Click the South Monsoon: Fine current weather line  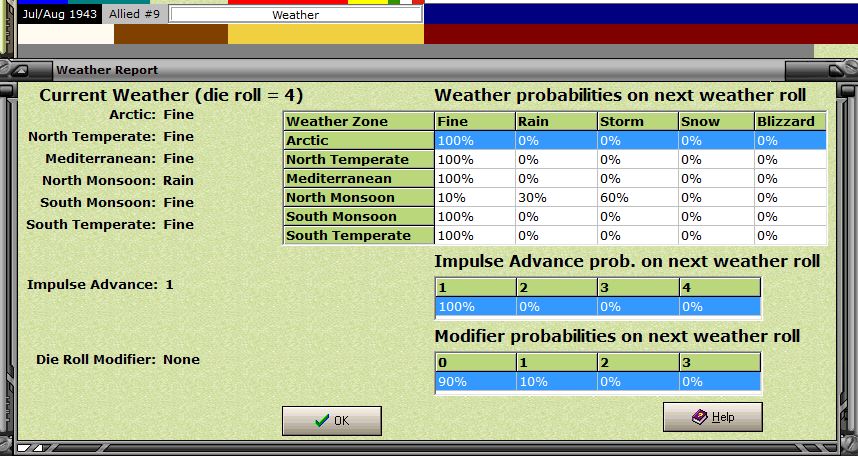coord(117,203)
